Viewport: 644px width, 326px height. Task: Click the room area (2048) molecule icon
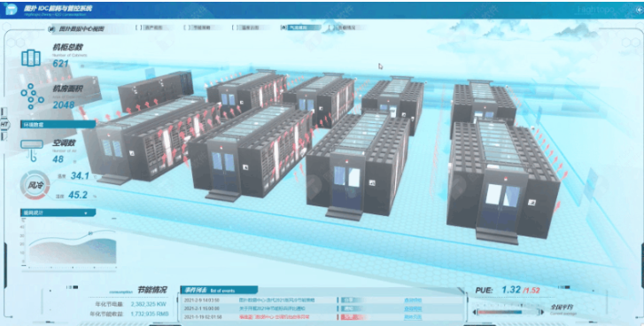[x=32, y=96]
